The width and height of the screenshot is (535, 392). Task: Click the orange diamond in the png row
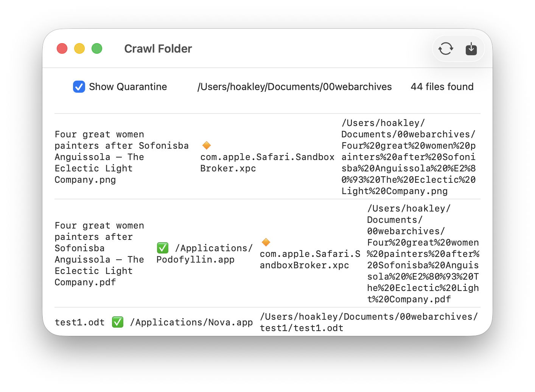[x=207, y=145]
